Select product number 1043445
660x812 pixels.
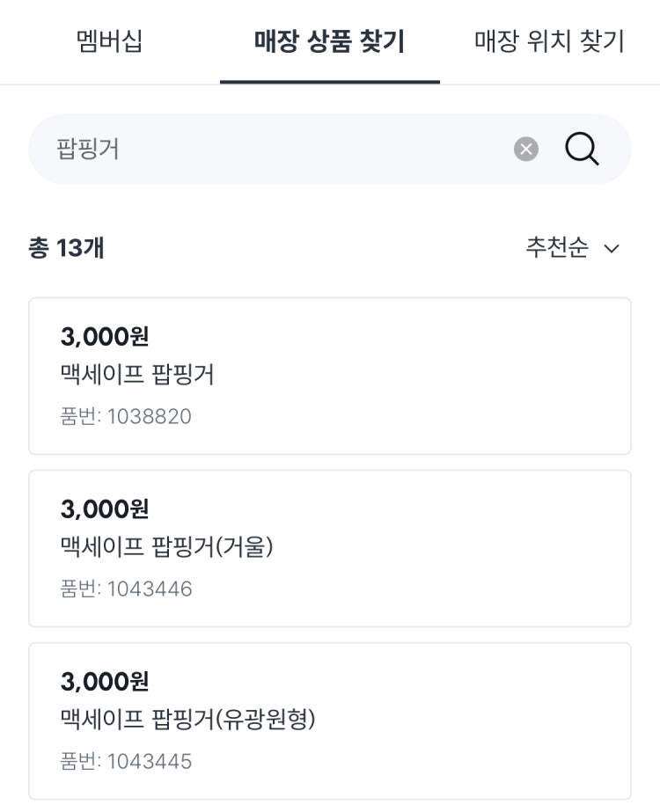pyautogui.click(x=126, y=761)
